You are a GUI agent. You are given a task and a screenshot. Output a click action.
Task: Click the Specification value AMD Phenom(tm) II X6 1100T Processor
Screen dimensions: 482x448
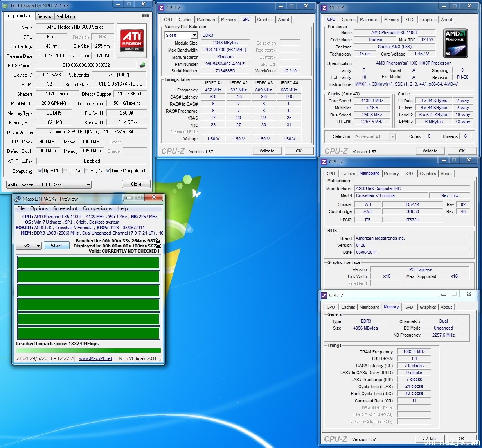coord(413,63)
